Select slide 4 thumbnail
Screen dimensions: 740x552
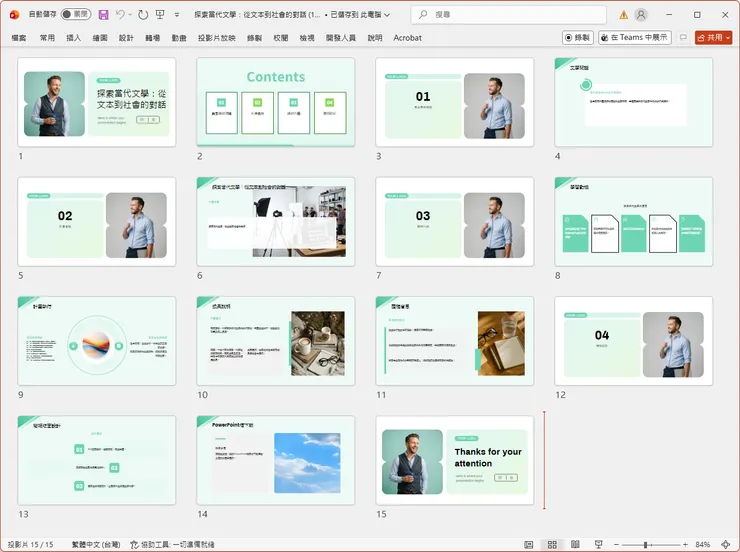tap(634, 102)
